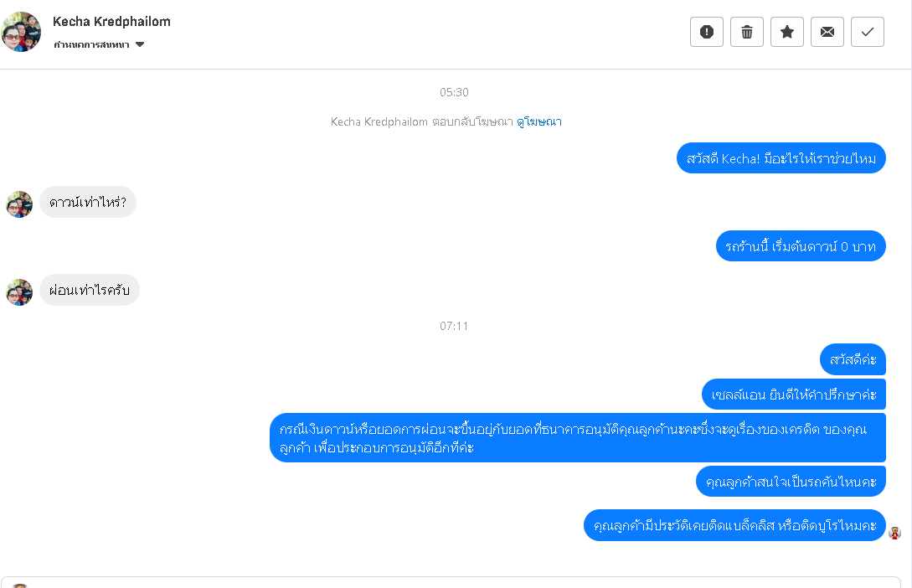Click the spam report exclamation icon
The height and width of the screenshot is (588, 912).
tap(707, 32)
